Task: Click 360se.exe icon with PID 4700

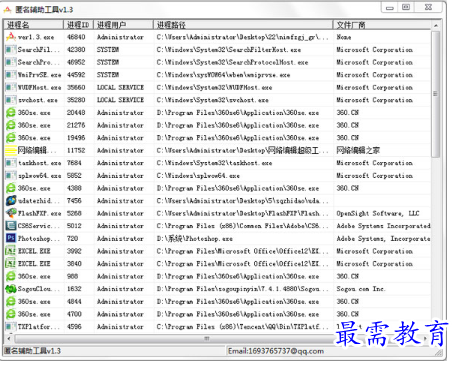Action: pyautogui.click(x=11, y=314)
